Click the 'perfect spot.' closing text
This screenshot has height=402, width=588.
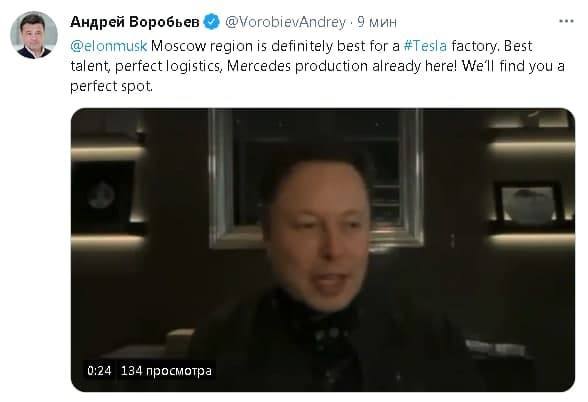pos(111,86)
